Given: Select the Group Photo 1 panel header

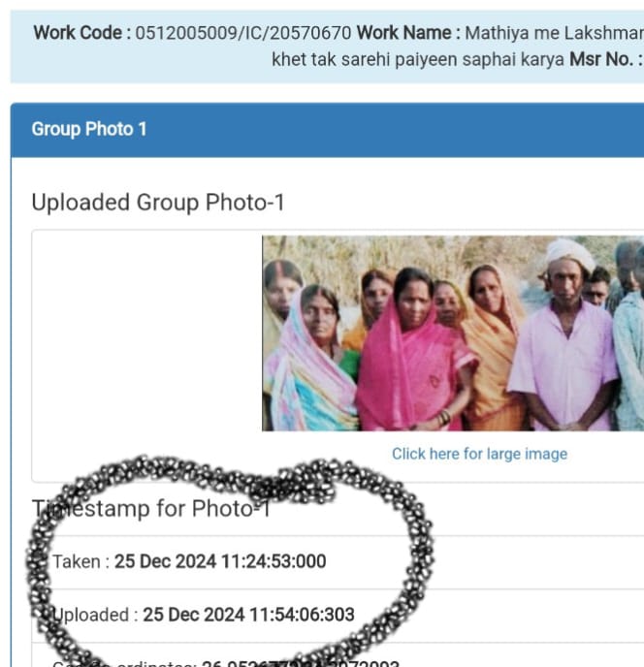Looking at the screenshot, I should 327,130.
